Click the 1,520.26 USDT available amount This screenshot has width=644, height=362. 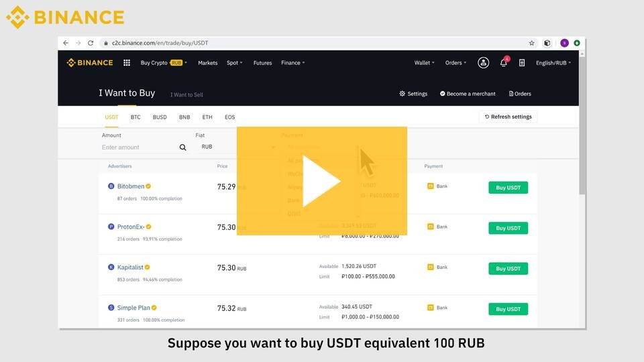coord(358,266)
